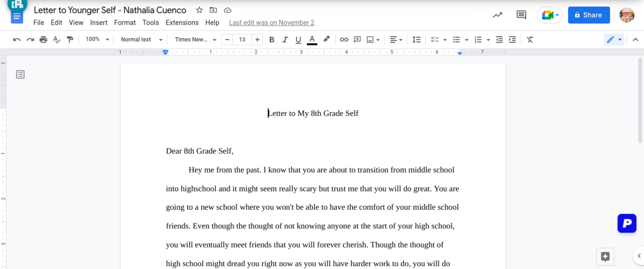The width and height of the screenshot is (644, 269).
Task: Open the 100% zoom dropdown
Action: click(97, 39)
